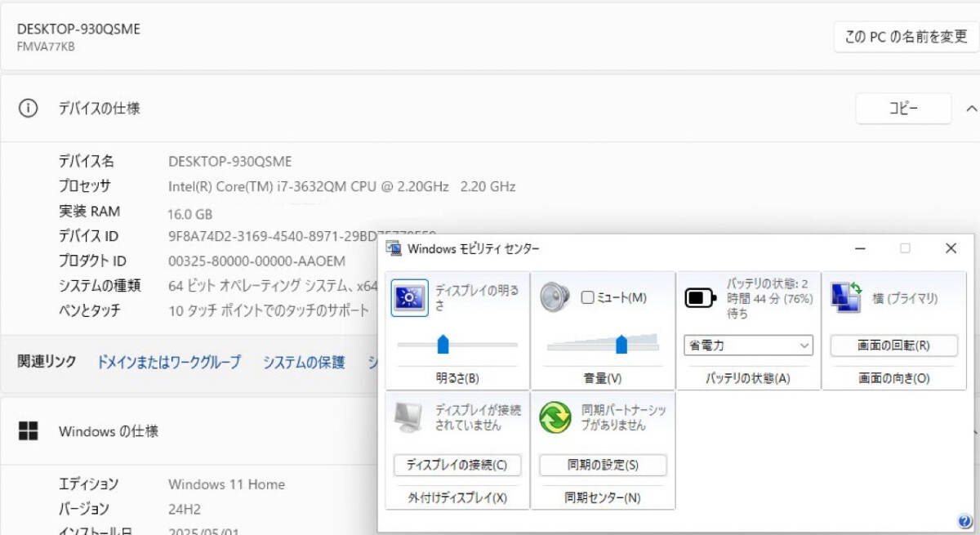This screenshot has width=980, height=535.
Task: Click the external display monitor icon
Action: (x=409, y=417)
